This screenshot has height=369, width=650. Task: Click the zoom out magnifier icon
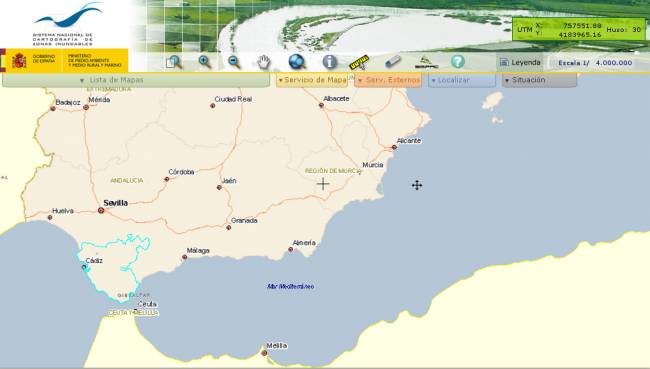(234, 62)
